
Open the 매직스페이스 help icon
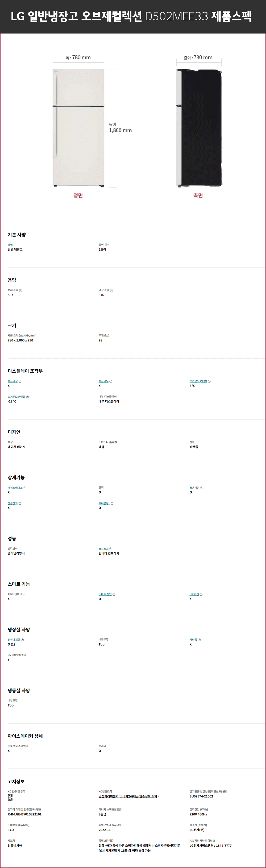[25, 488]
